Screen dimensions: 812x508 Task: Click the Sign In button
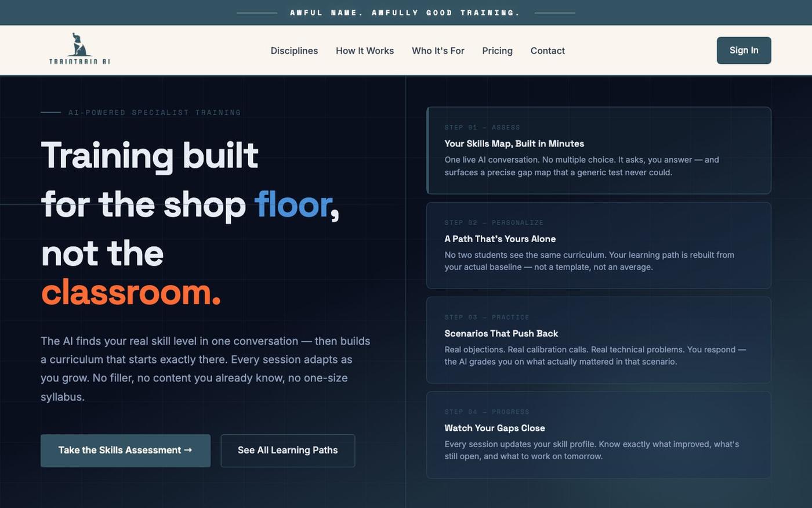pyautogui.click(x=744, y=51)
